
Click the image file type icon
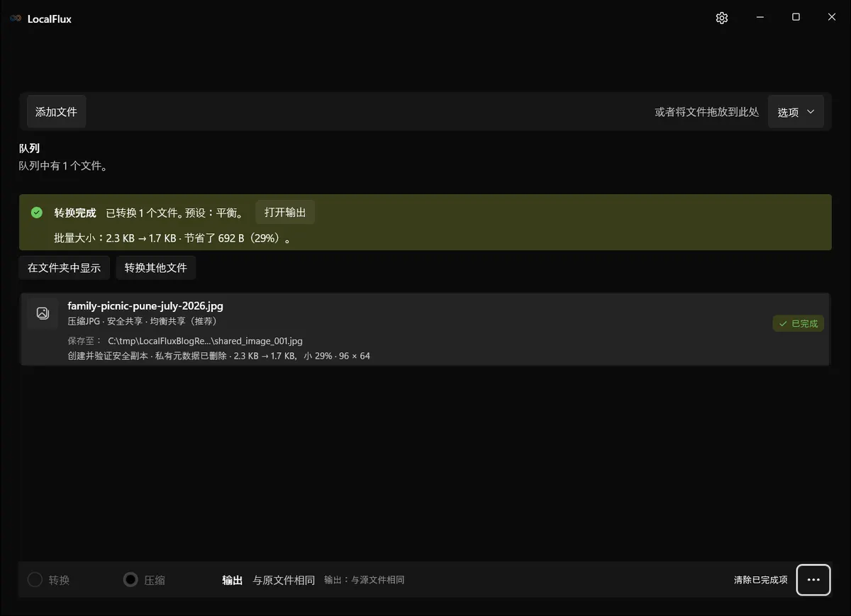[43, 313]
